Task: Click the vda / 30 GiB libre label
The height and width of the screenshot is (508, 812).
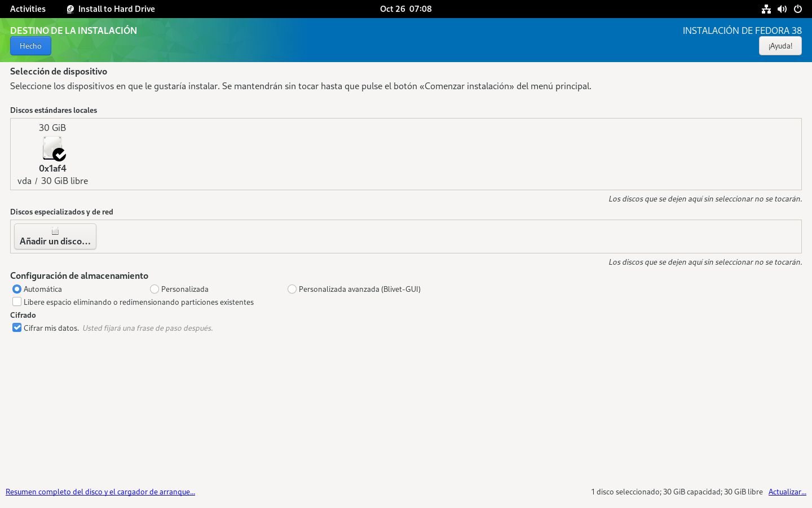Action: click(x=52, y=181)
